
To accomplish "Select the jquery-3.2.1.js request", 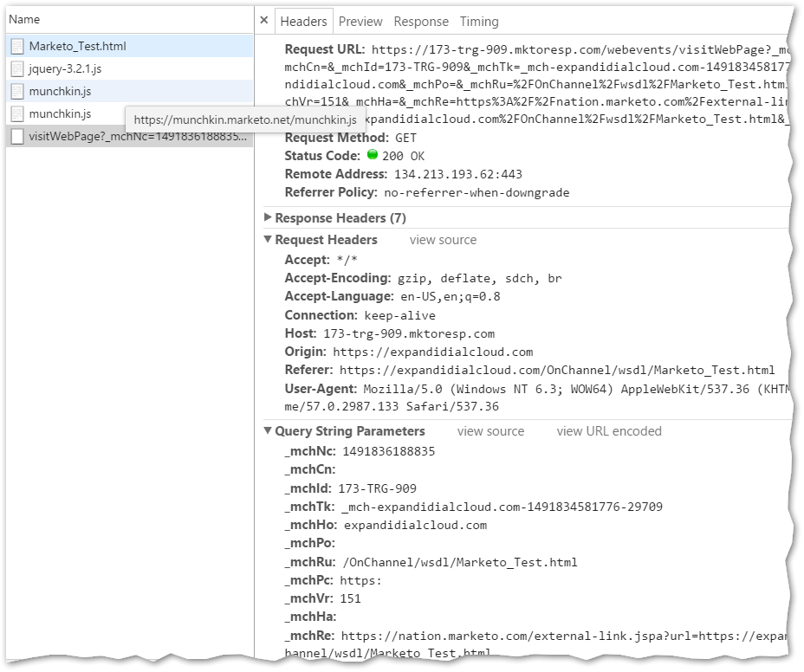I will click(x=130, y=68).
